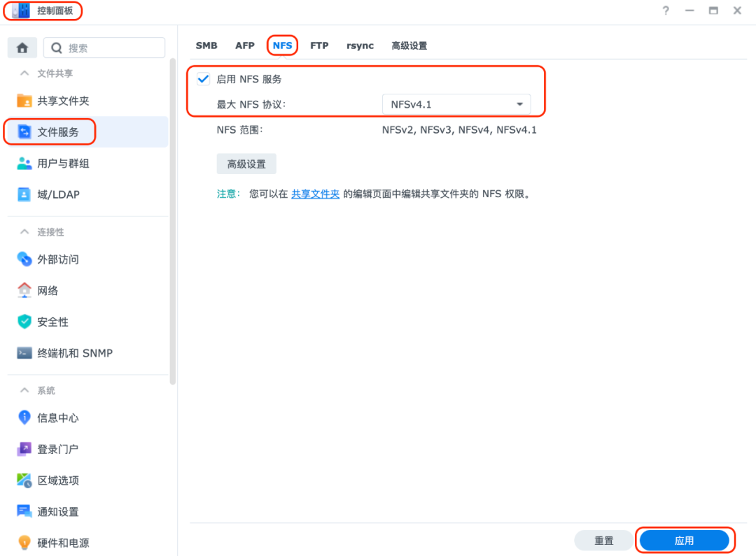Screen dimensions: 756x556
Task: Disable the 启用 NFS 服务 checkbox
Action: [203, 79]
